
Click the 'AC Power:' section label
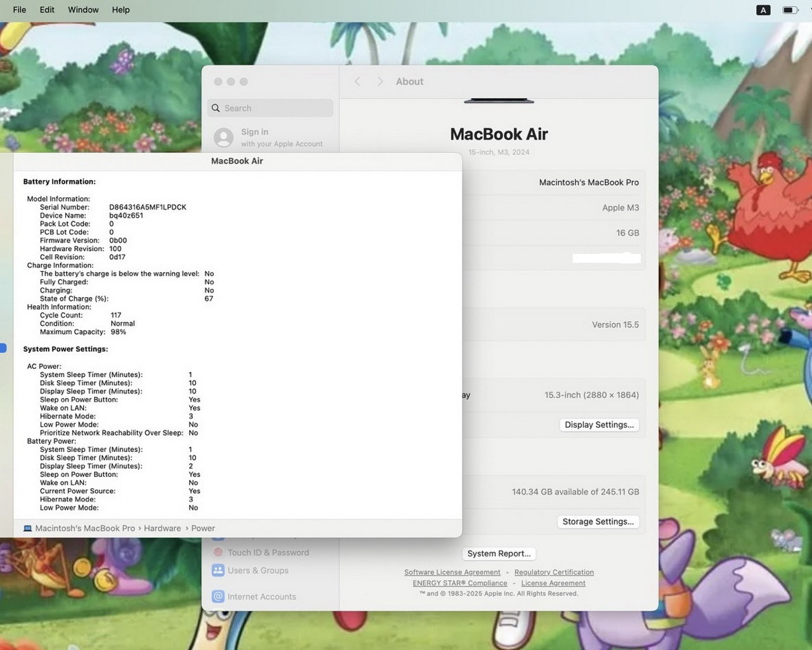(44, 366)
